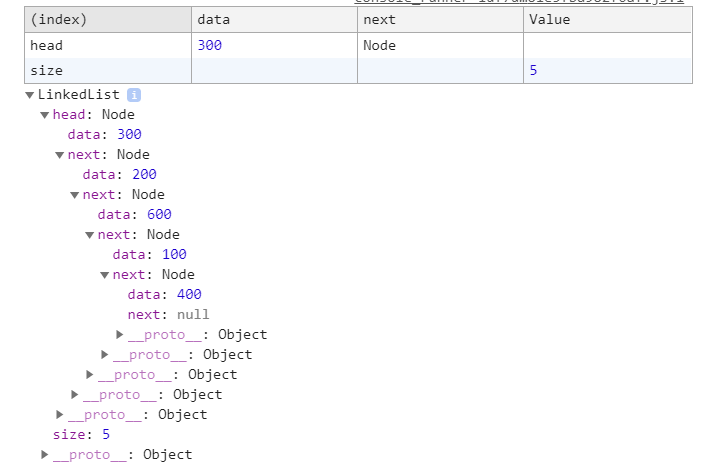The height and width of the screenshot is (464, 715).
Task: Collapse the next node containing data 600
Action: (x=75, y=196)
